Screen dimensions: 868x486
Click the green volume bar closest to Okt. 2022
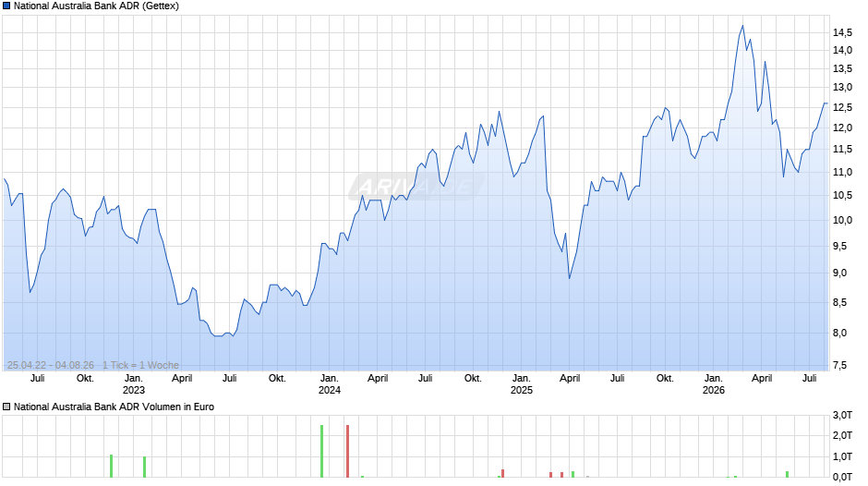tap(111, 466)
